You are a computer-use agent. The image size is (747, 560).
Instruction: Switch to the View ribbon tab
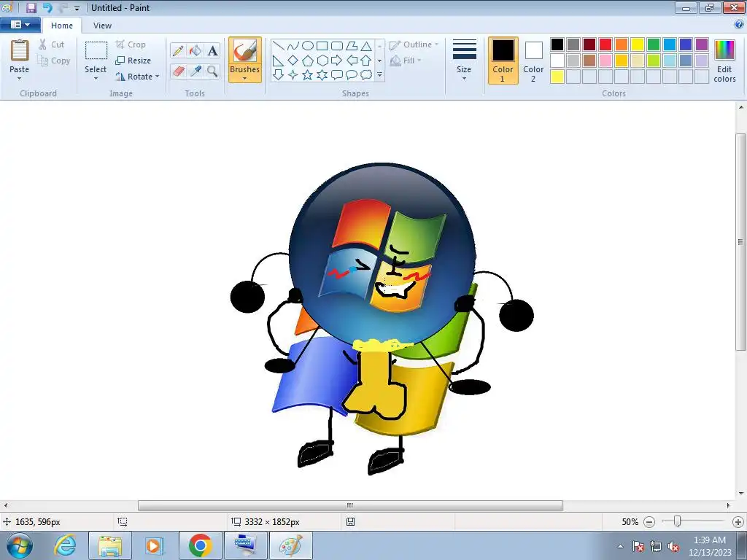(x=102, y=26)
